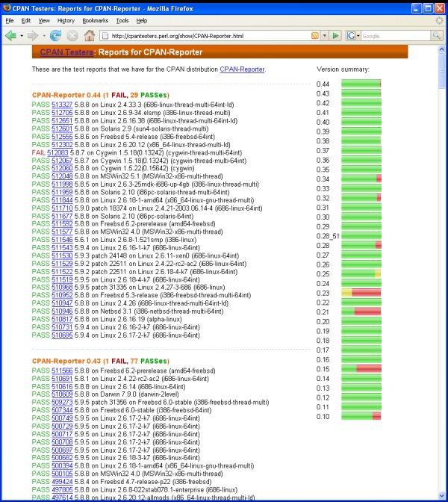Click the green Go arrow button
This screenshot has height=502, width=448.
335,36
